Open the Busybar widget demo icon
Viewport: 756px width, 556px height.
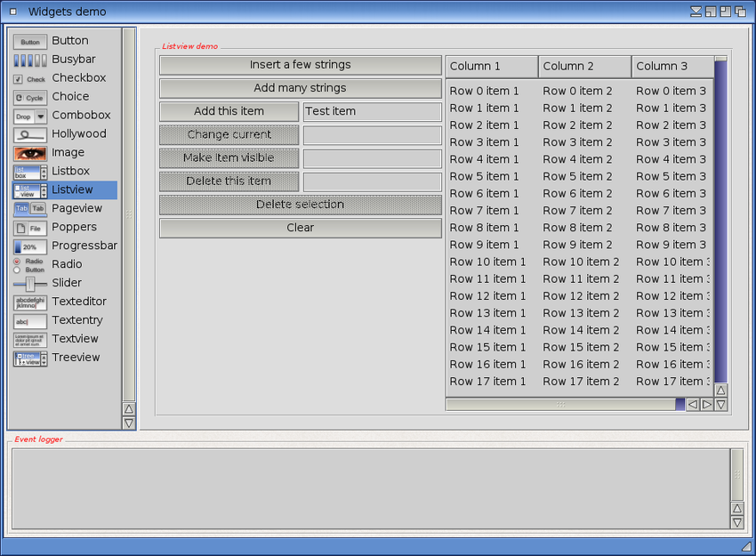pyautogui.click(x=30, y=60)
